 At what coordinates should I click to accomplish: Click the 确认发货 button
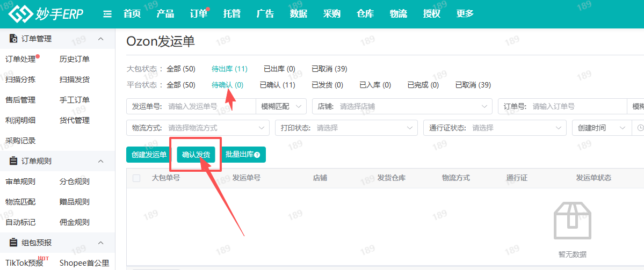click(196, 155)
